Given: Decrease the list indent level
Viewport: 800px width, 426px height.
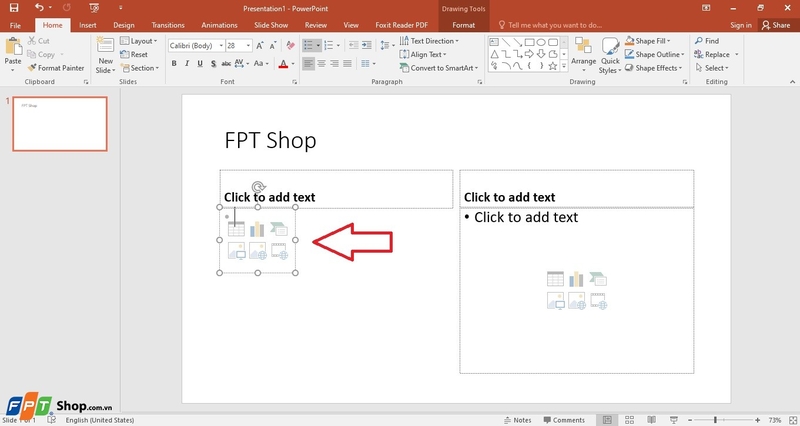Looking at the screenshot, I should (354, 46).
